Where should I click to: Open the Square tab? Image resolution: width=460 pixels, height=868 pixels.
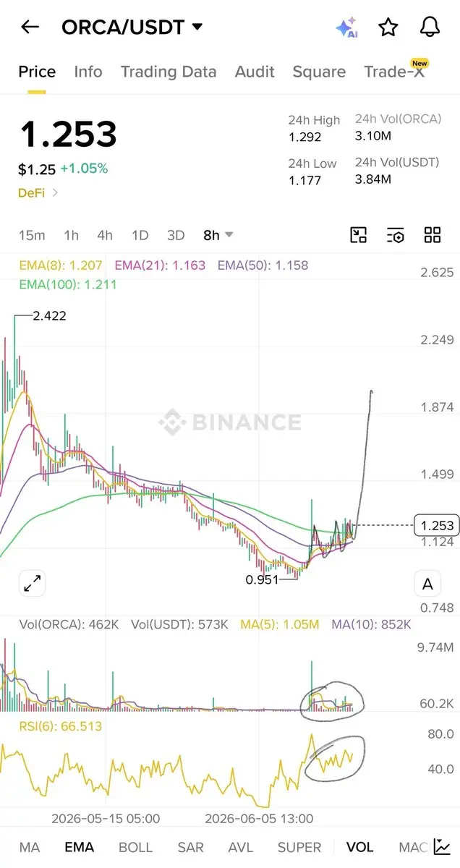pyautogui.click(x=319, y=72)
